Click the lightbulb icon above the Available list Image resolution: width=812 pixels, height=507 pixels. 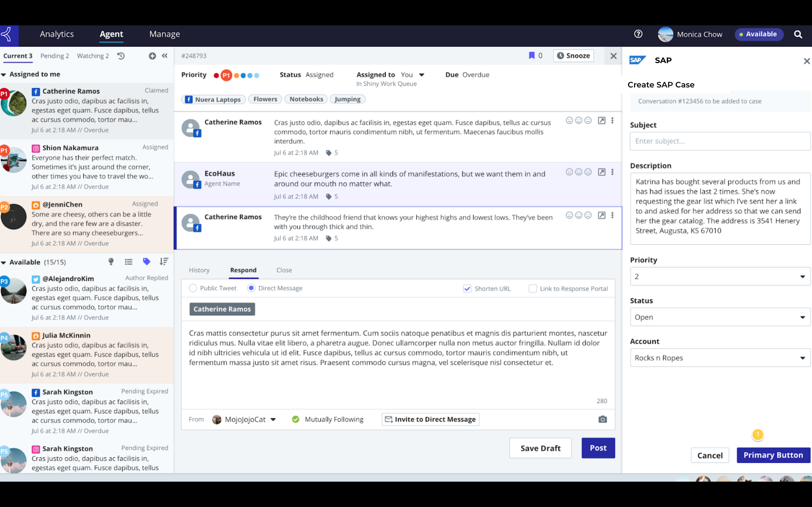(x=111, y=261)
